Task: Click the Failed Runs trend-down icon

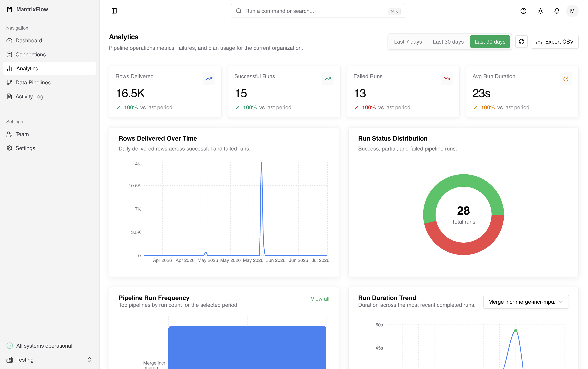Action: coord(447,79)
